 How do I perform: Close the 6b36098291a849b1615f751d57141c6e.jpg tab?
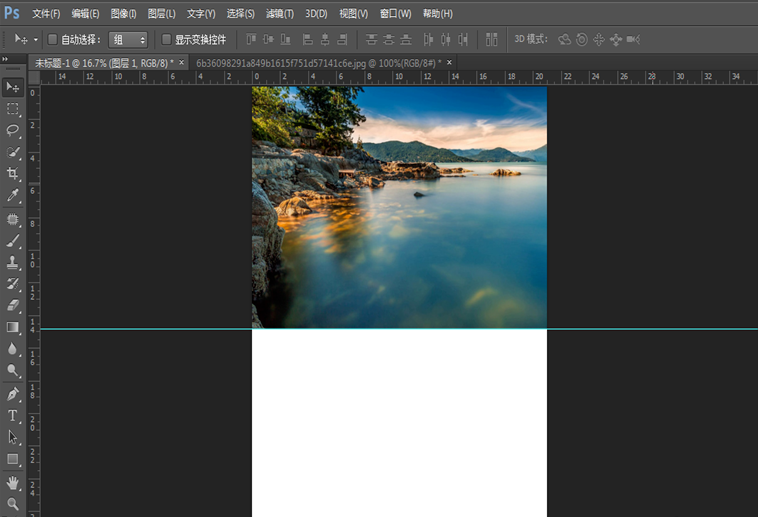[449, 62]
